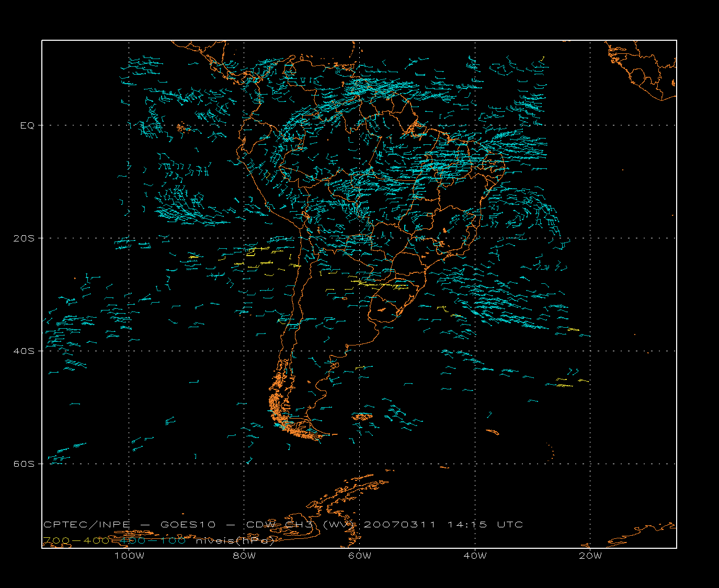This screenshot has width=719, height=588.
Task: Click the 14:15 UTC time text
Action: pyautogui.click(x=485, y=524)
